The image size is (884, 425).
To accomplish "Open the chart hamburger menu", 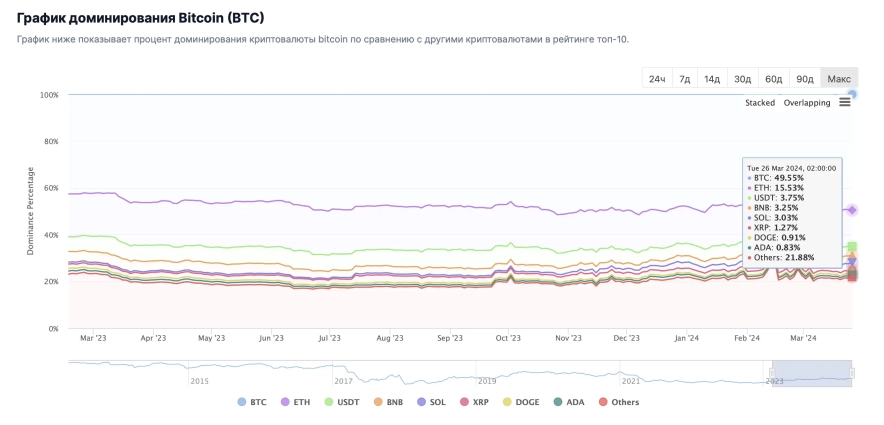I will pyautogui.click(x=845, y=102).
